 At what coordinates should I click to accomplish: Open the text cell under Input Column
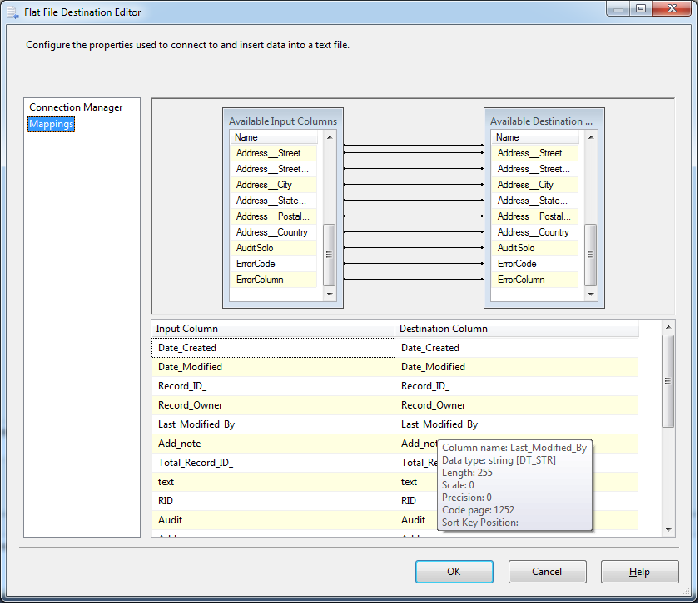274,483
